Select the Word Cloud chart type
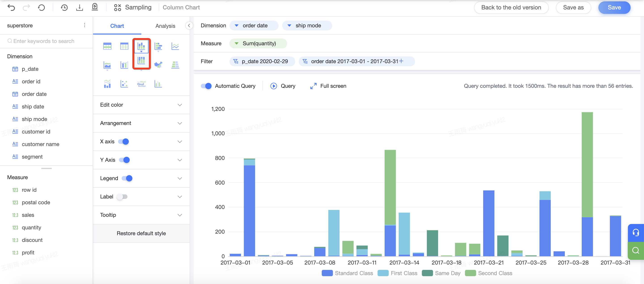Screen dimensions: 644x284 click(141, 84)
